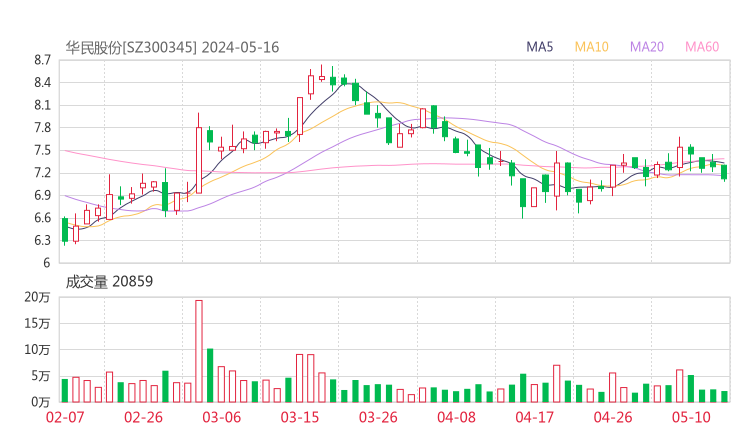Click the 7.5 price axis label
Image resolution: width=740 pixels, height=440 pixels.
(42, 150)
